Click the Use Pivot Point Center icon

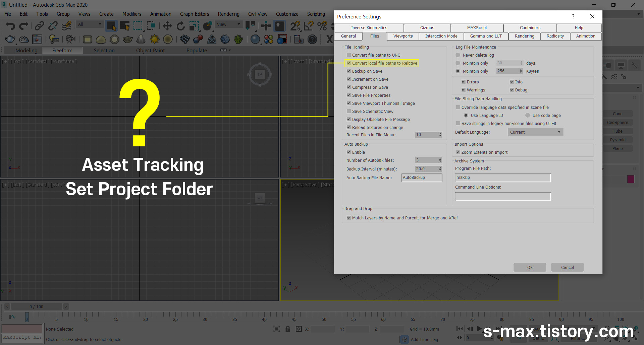click(250, 26)
